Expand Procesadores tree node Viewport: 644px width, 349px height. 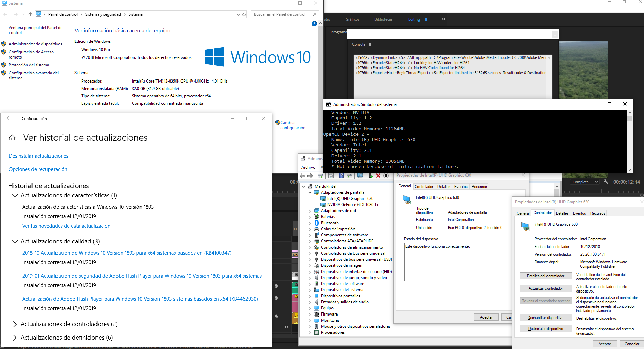click(x=310, y=332)
